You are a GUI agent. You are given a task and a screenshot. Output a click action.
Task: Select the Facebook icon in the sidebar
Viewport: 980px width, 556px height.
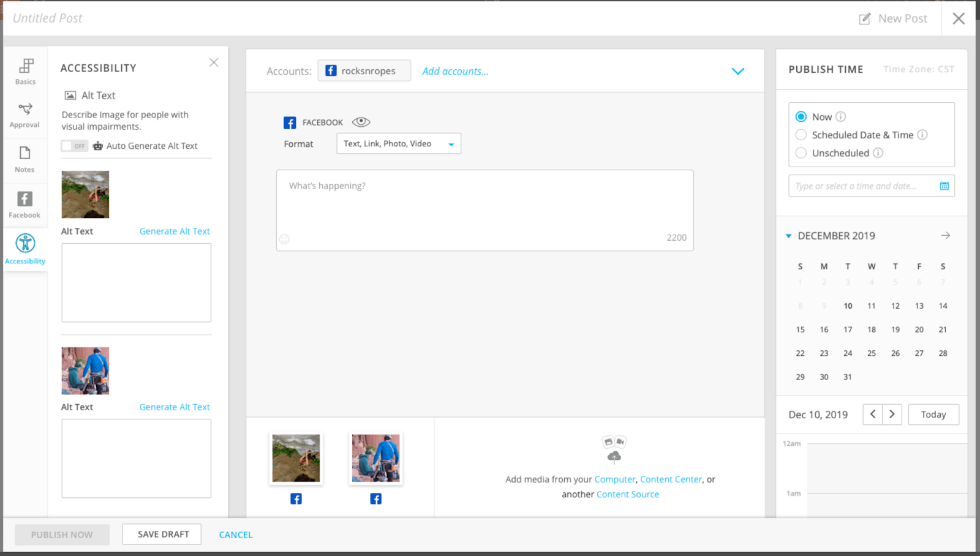25,203
